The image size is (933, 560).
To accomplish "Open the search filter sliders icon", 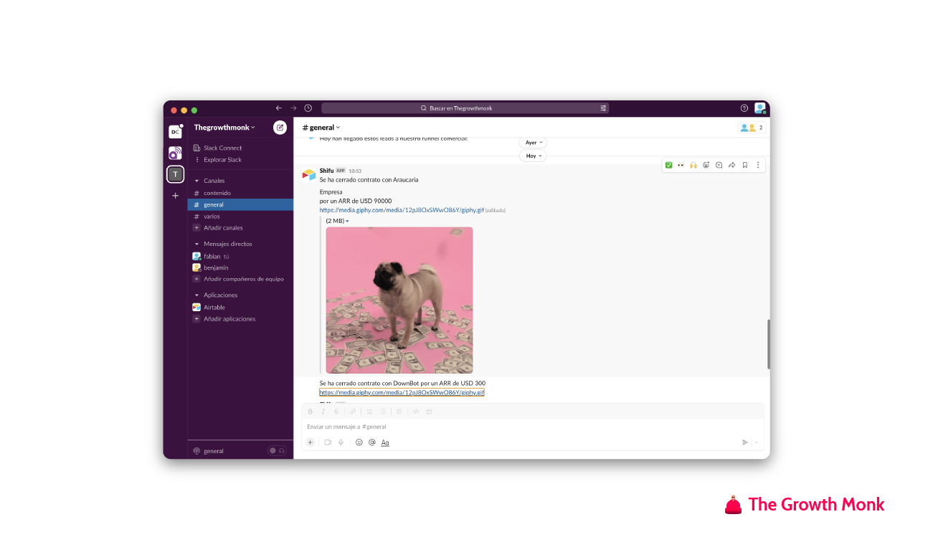I will (603, 108).
